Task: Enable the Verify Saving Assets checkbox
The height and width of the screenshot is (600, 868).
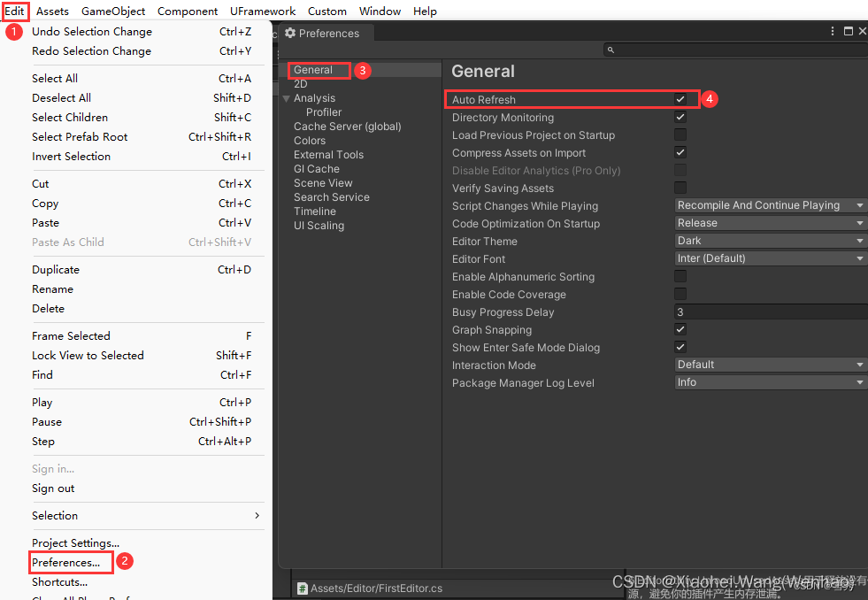Action: 680,188
